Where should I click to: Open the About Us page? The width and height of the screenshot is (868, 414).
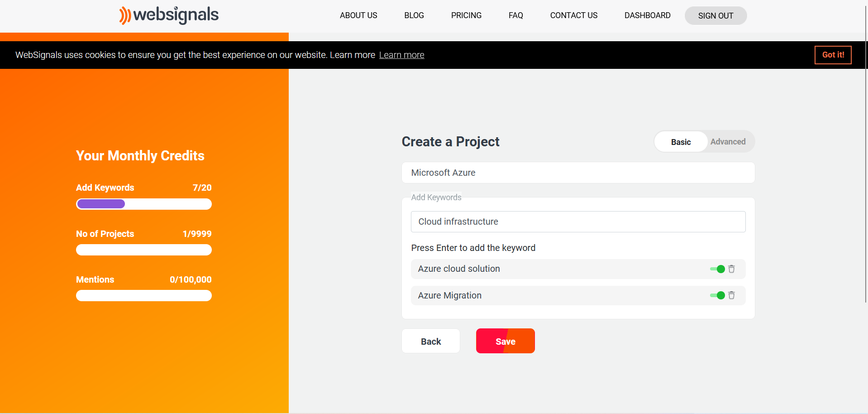[x=358, y=15]
